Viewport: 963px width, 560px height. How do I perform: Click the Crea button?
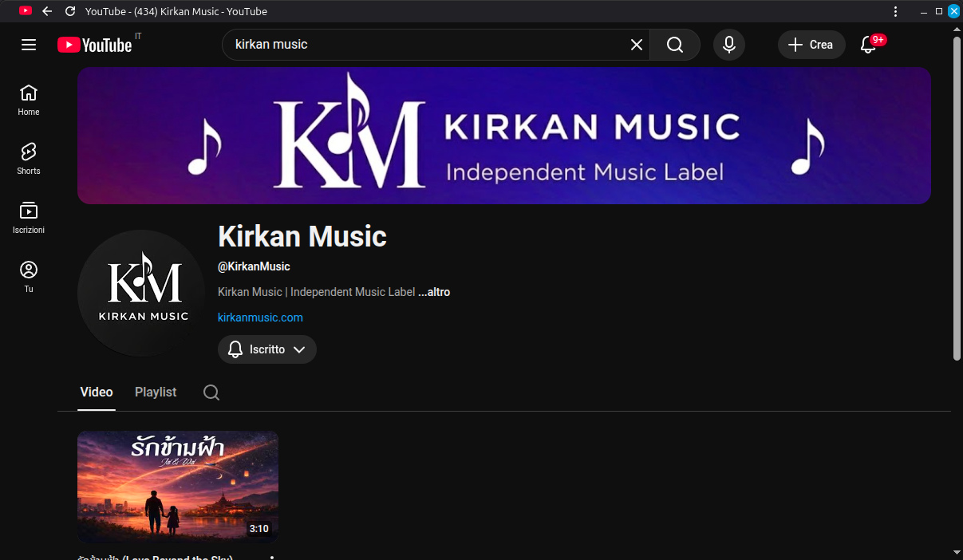pos(811,45)
